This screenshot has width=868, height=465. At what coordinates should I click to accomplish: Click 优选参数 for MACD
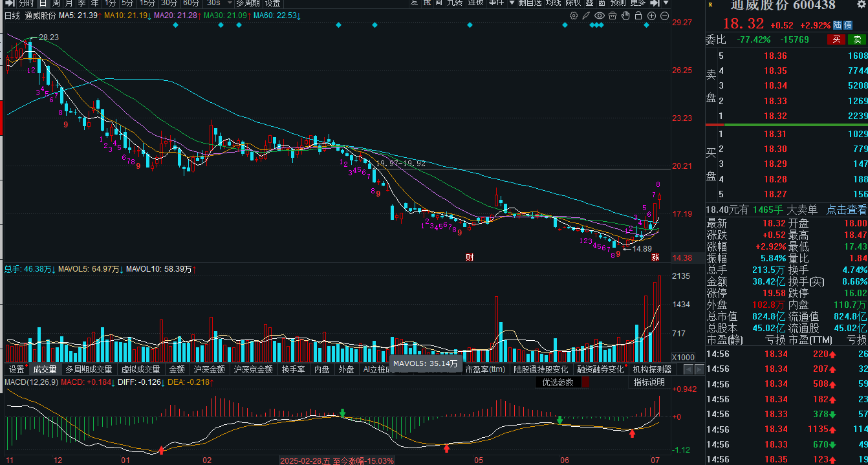(558, 382)
